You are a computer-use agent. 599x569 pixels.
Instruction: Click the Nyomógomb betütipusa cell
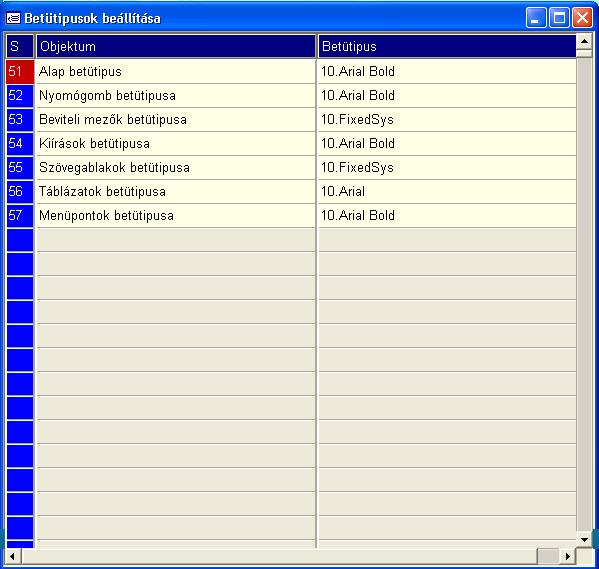(x=176, y=96)
